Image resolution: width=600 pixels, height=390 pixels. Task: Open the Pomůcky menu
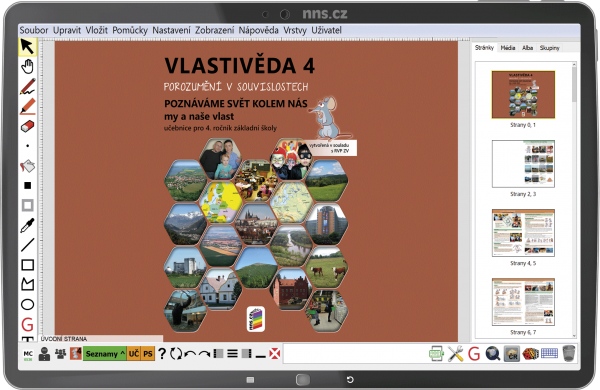coord(130,30)
